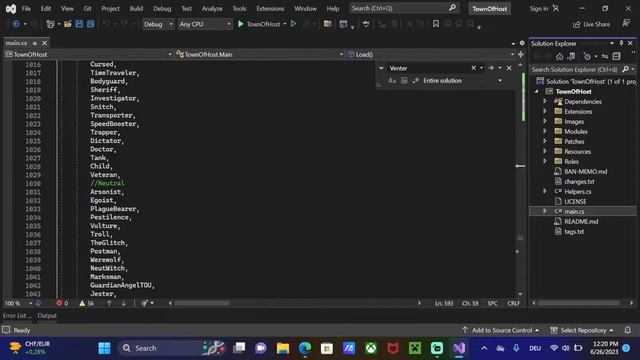Open the Git menu
Image resolution: width=640 pixels, height=360 pixels.
pyautogui.click(x=87, y=8)
